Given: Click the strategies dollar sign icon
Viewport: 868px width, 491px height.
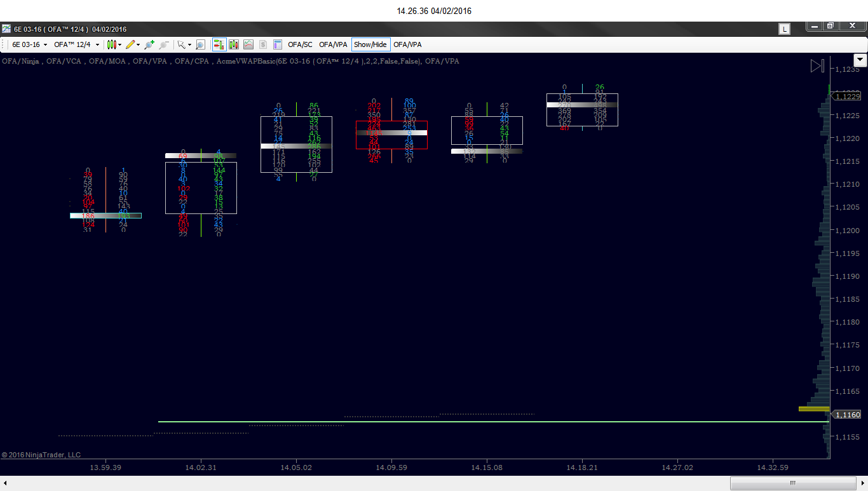Looking at the screenshot, I should 262,44.
